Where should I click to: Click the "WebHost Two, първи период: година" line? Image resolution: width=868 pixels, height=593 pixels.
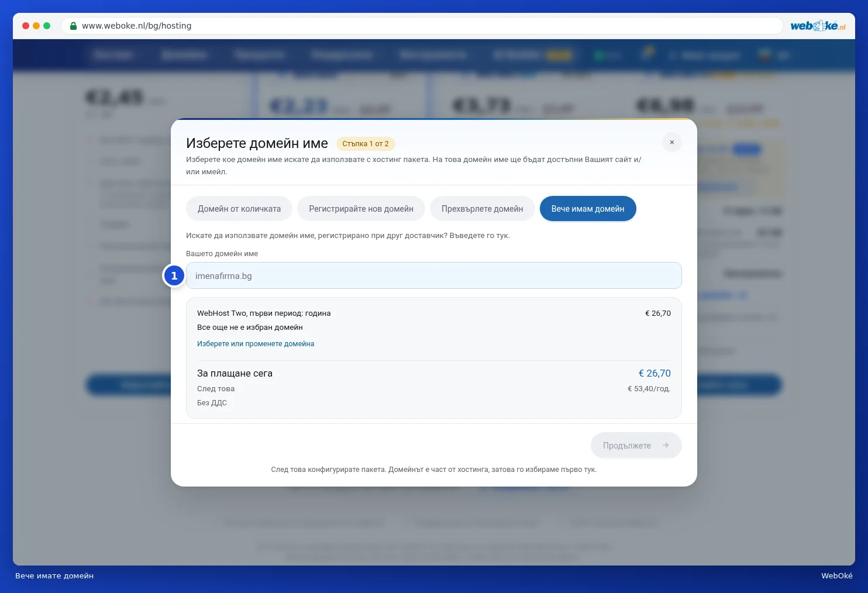coord(264,313)
